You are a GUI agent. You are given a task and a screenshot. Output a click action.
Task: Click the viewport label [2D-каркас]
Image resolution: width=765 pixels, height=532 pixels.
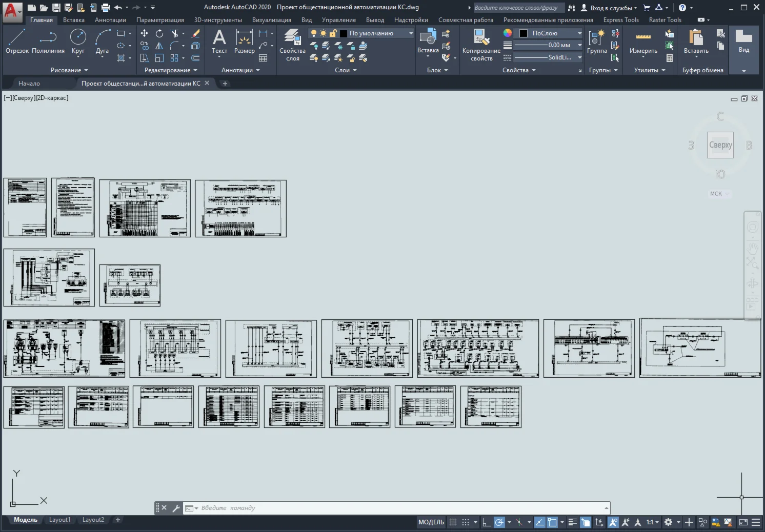coord(52,98)
